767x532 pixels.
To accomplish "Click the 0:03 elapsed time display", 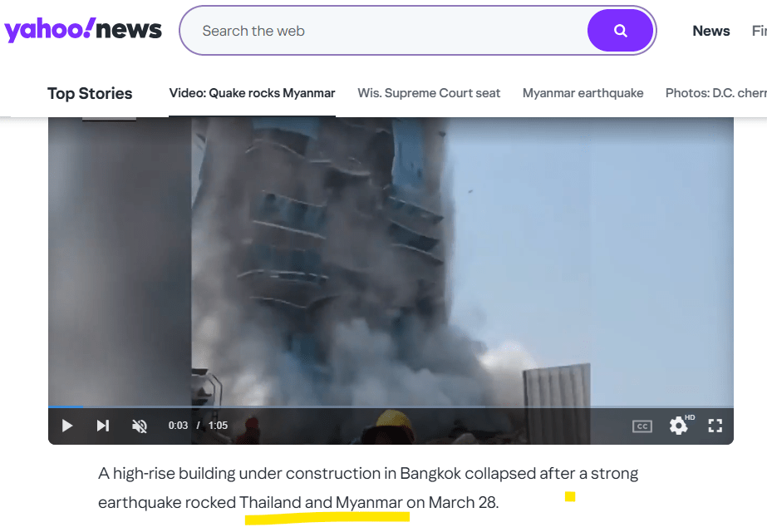I will pyautogui.click(x=178, y=426).
